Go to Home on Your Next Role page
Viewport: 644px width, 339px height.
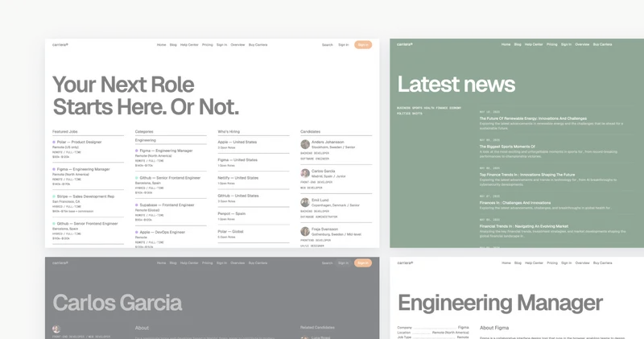click(162, 45)
